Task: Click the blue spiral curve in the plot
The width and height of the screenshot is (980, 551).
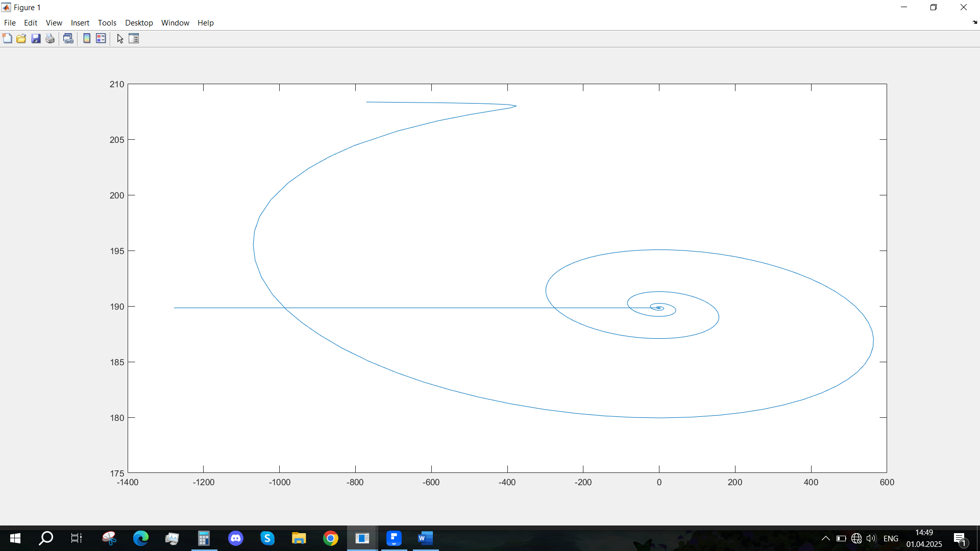Action: (x=659, y=417)
